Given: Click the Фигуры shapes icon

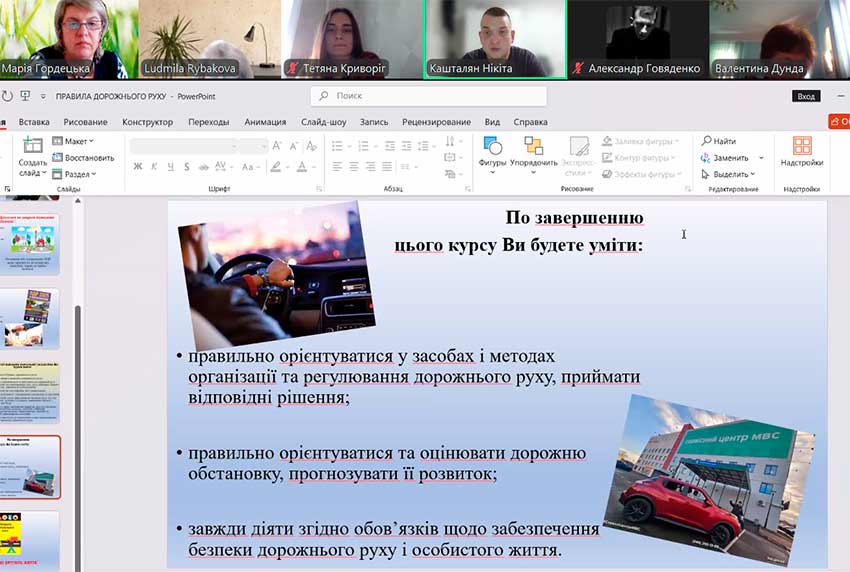Looking at the screenshot, I should (x=492, y=150).
